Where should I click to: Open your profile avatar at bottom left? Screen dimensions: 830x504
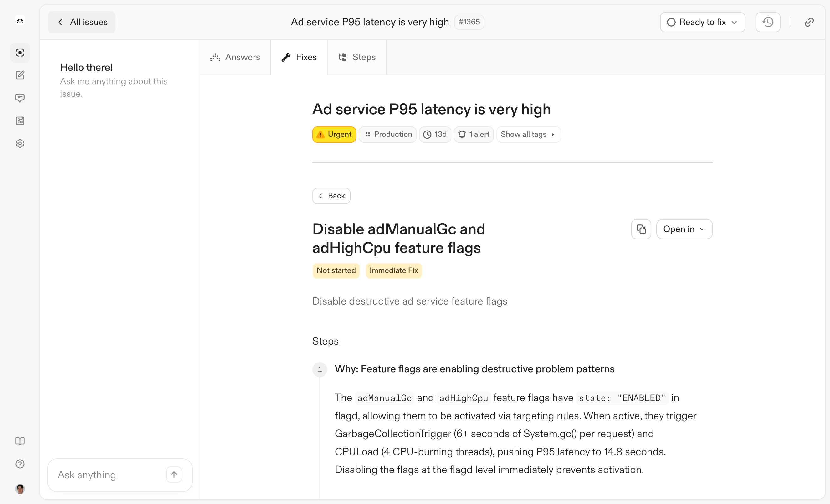tap(20, 489)
